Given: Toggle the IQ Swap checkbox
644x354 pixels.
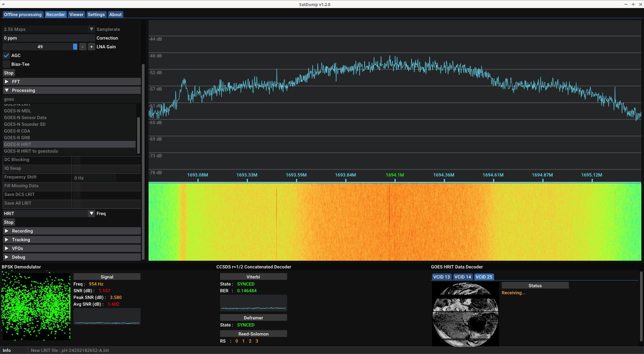Looking at the screenshot, I should tap(76, 169).
